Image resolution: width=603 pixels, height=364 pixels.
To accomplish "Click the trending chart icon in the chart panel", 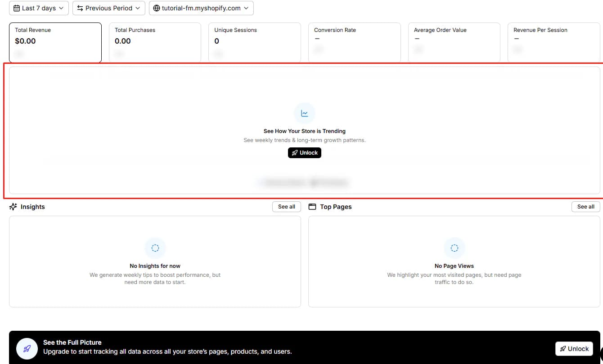I will (x=305, y=113).
